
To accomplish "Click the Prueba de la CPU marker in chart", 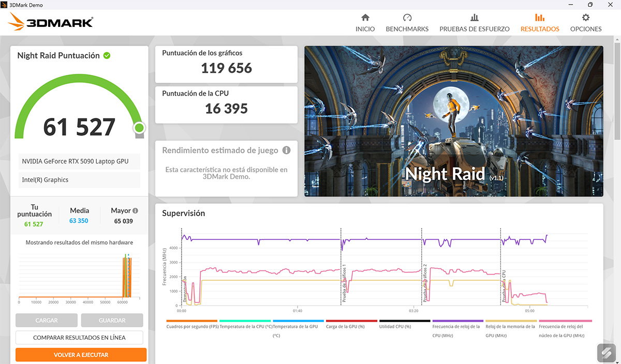I will point(504,286).
